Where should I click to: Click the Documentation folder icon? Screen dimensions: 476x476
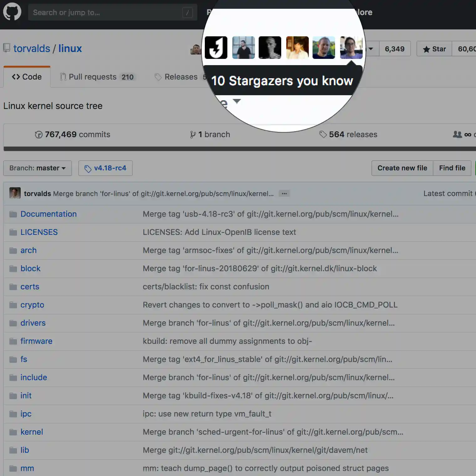tap(13, 214)
